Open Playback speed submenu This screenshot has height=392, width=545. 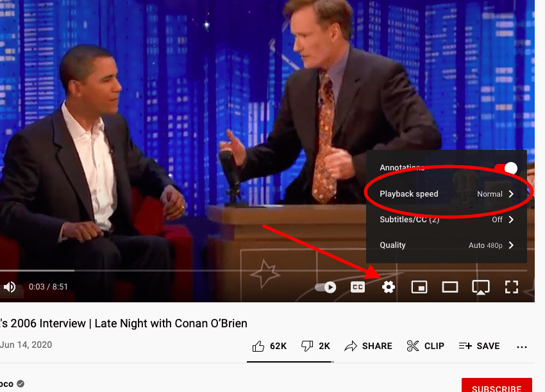point(446,193)
